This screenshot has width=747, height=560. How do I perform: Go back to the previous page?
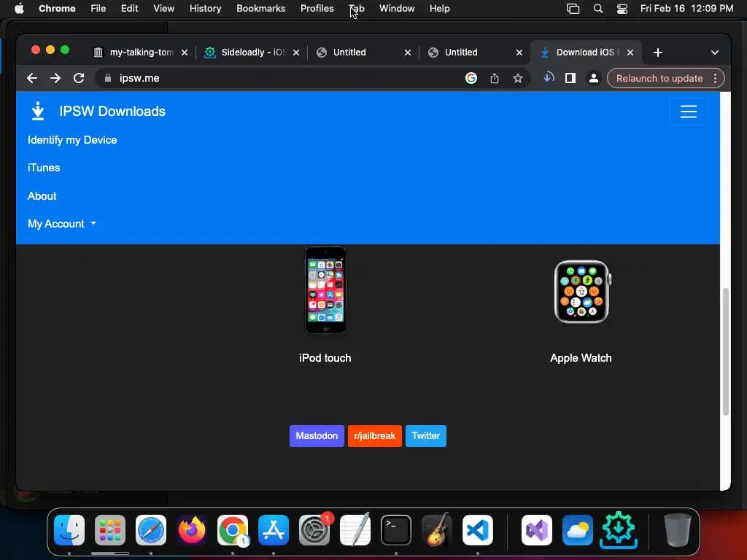pyautogui.click(x=32, y=78)
